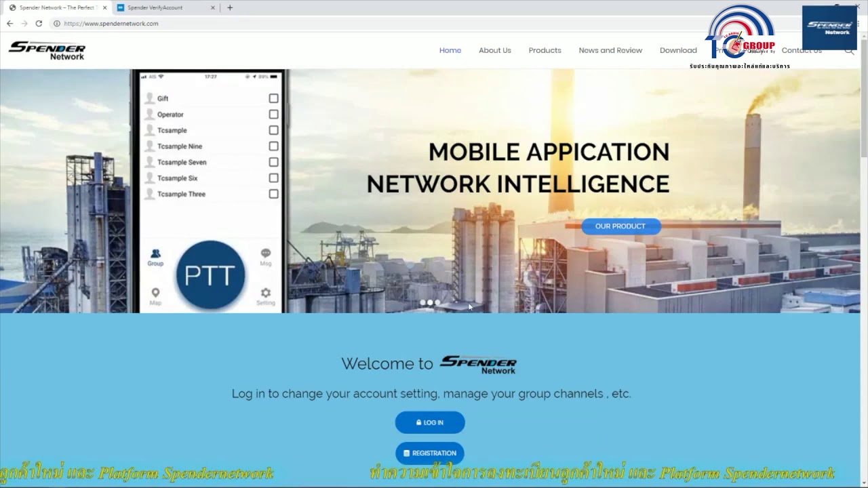Click the Welcome Spender Network logo
This screenshot has width=868, height=488.
pyautogui.click(x=478, y=364)
